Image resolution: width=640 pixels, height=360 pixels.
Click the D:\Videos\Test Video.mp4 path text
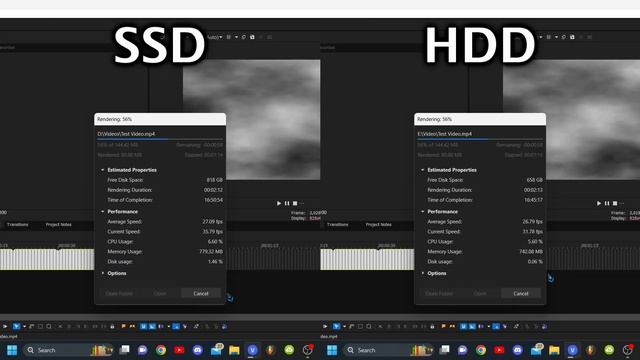point(126,133)
